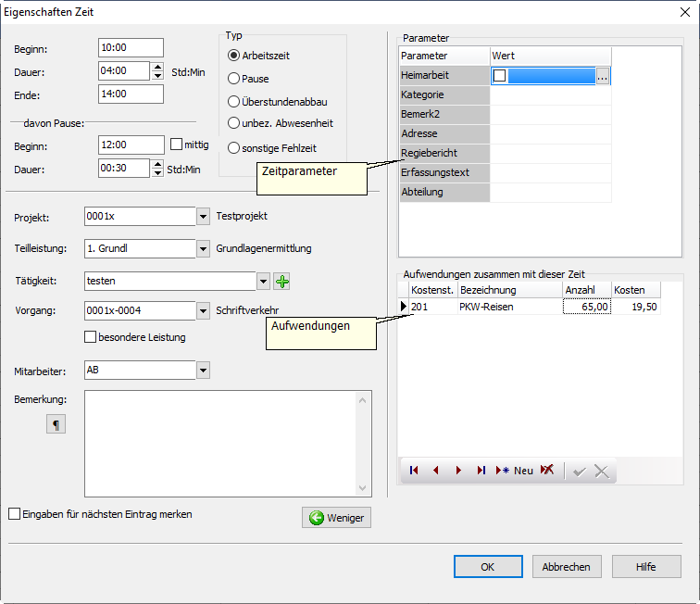Image resolution: width=700 pixels, height=604 pixels.
Task: Click the Weniger button
Action: [x=336, y=518]
